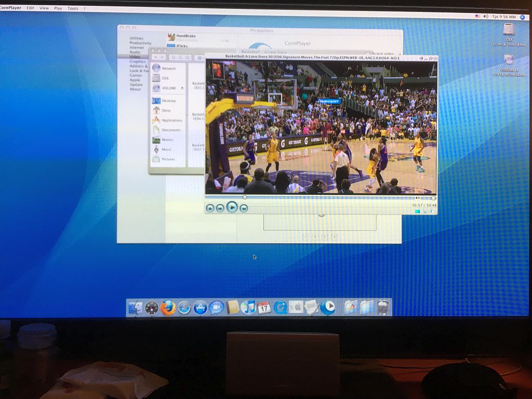Image resolution: width=532 pixels, height=399 pixels.
Task: Click the seek bar knob in CorePlayer
Action: [245, 197]
